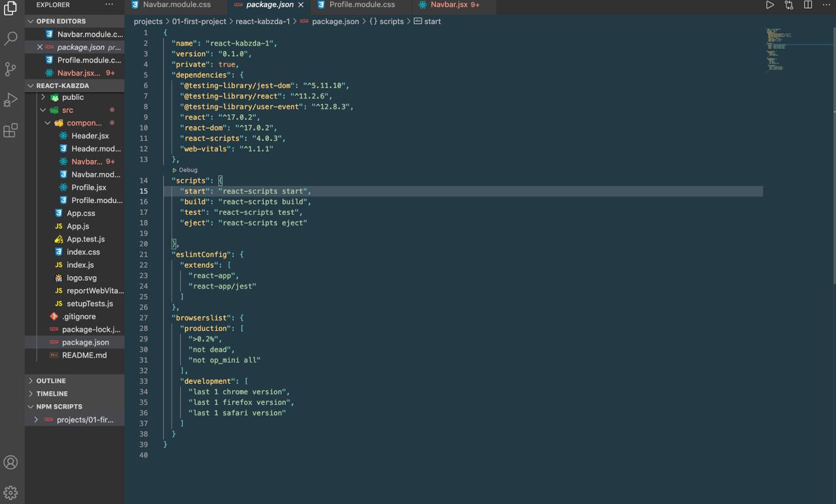Open the Extensions view icon
Image resolution: width=836 pixels, height=504 pixels.
click(10, 131)
